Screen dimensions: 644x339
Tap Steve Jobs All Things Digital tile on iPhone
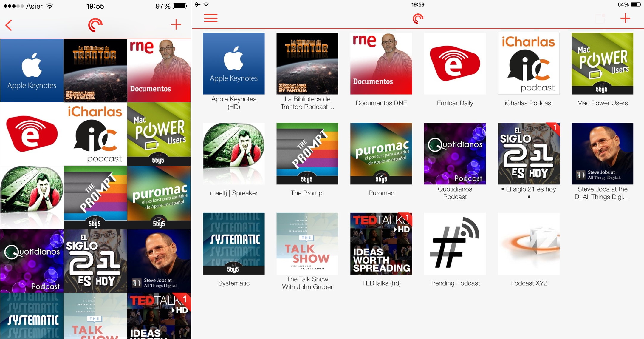point(159,261)
